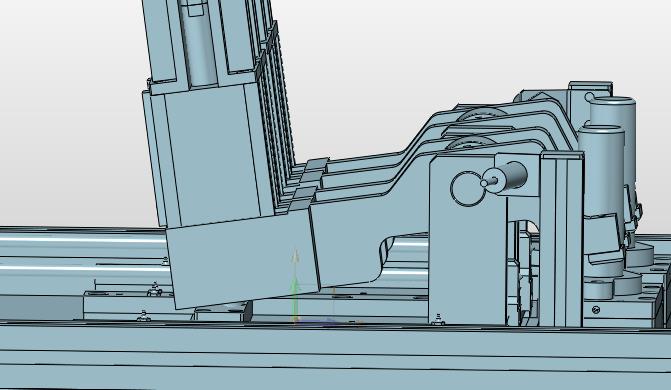Viewport: 671px width, 390px height.
Task: Select the front face of the tilted lower rectangular block
Action: click(x=243, y=259)
